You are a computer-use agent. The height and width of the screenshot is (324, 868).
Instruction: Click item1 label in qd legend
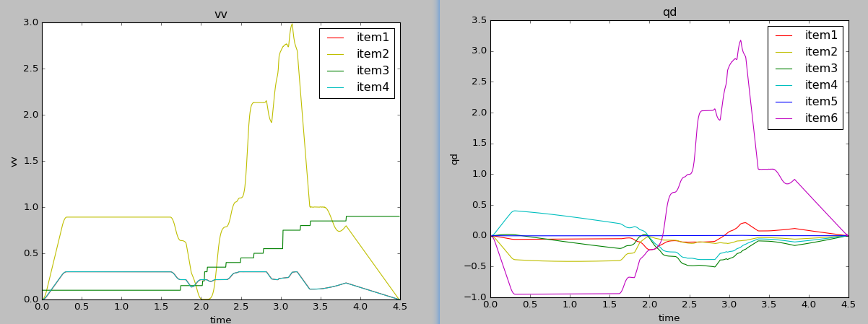821,35
